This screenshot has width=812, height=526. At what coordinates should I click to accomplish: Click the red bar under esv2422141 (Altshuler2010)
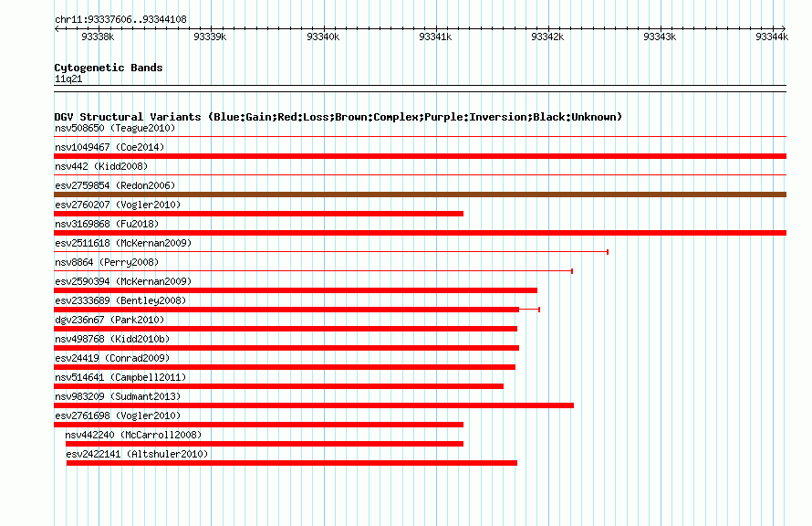click(292, 463)
